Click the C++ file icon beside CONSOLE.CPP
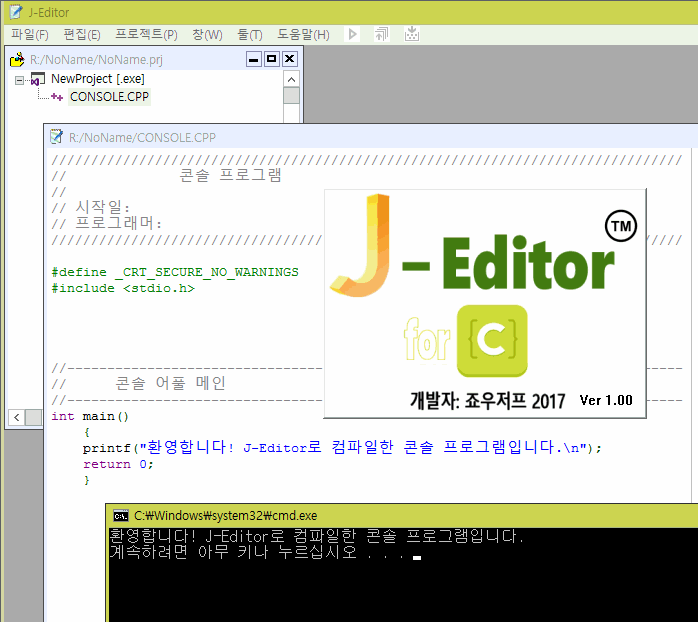The width and height of the screenshot is (698, 622). 57,97
